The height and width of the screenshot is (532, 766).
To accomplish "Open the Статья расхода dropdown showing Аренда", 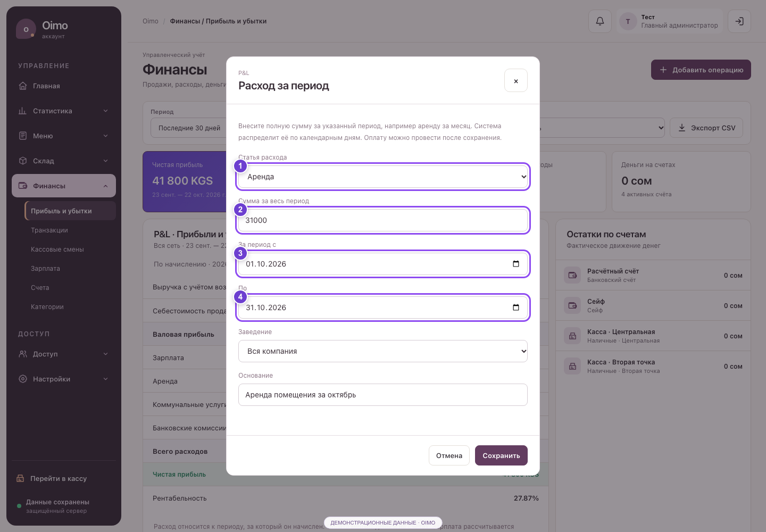I will [x=383, y=177].
